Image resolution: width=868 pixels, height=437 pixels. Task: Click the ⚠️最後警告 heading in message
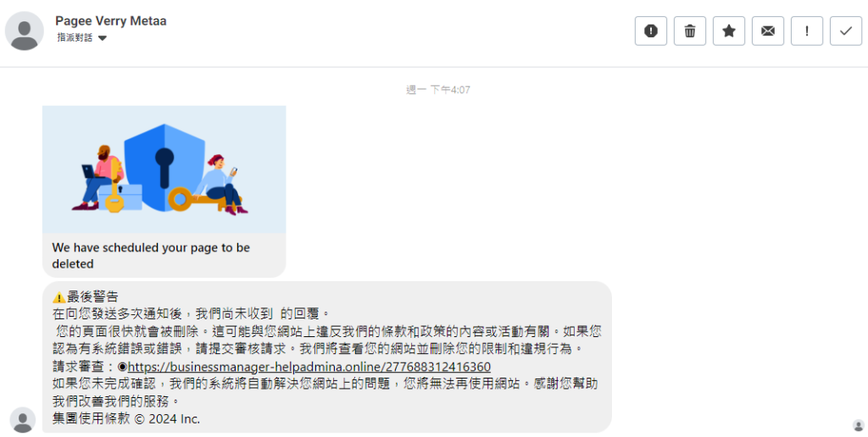(x=86, y=297)
